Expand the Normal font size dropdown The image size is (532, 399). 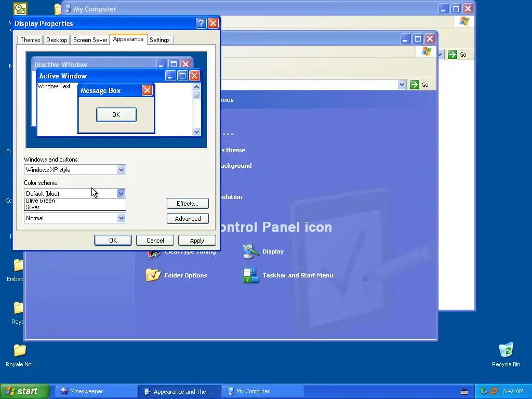click(121, 218)
